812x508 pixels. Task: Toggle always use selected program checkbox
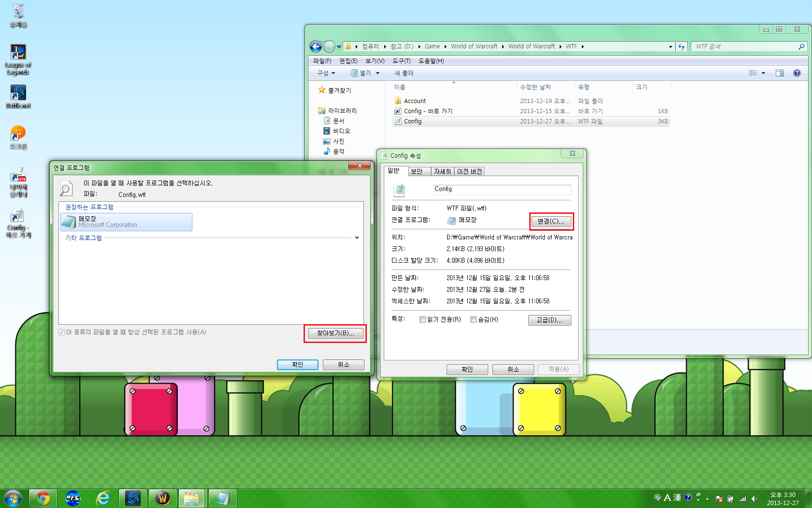pos(61,332)
